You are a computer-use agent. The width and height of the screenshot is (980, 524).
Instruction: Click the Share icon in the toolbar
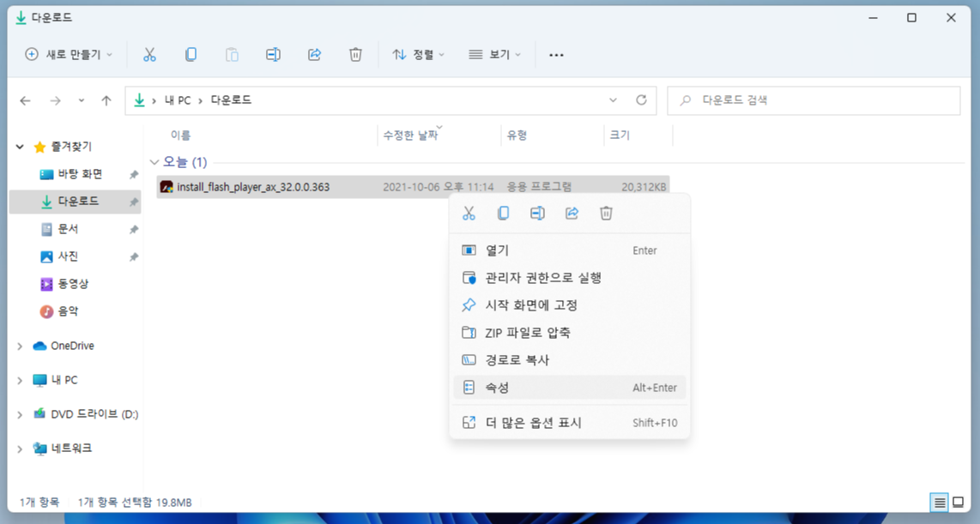(314, 55)
